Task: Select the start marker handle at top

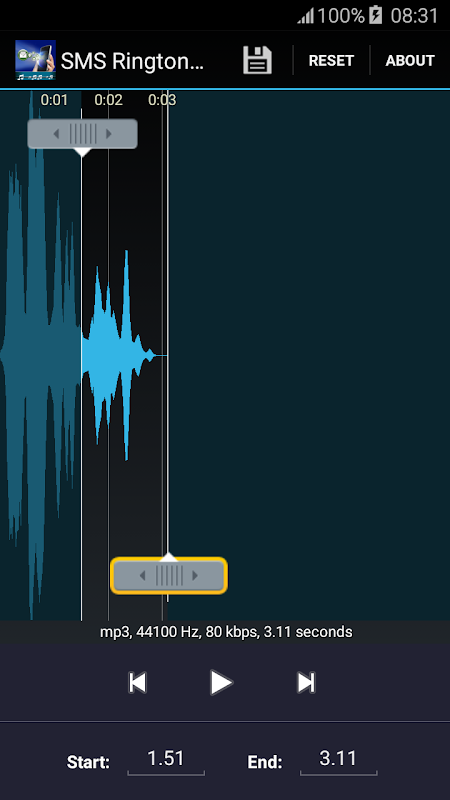Action: point(82,134)
